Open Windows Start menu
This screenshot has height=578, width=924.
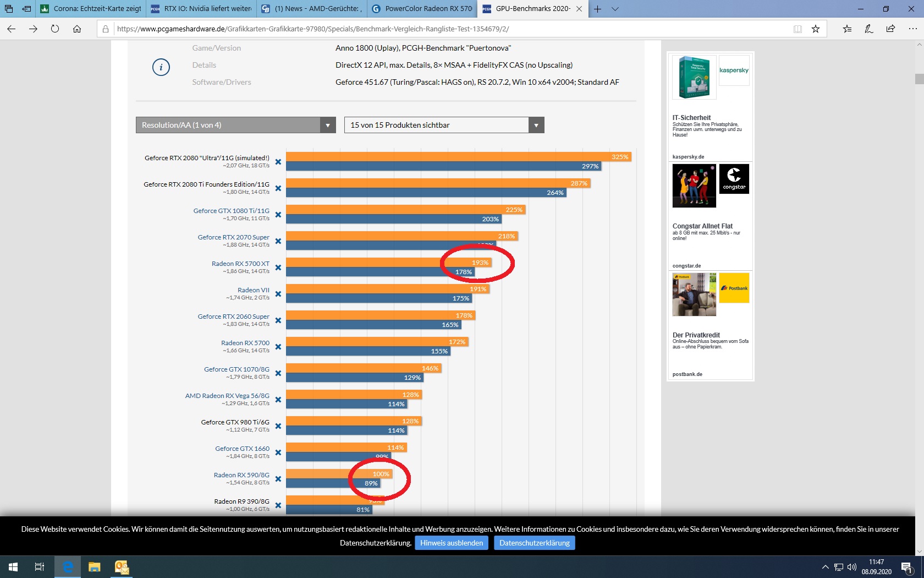click(13, 566)
